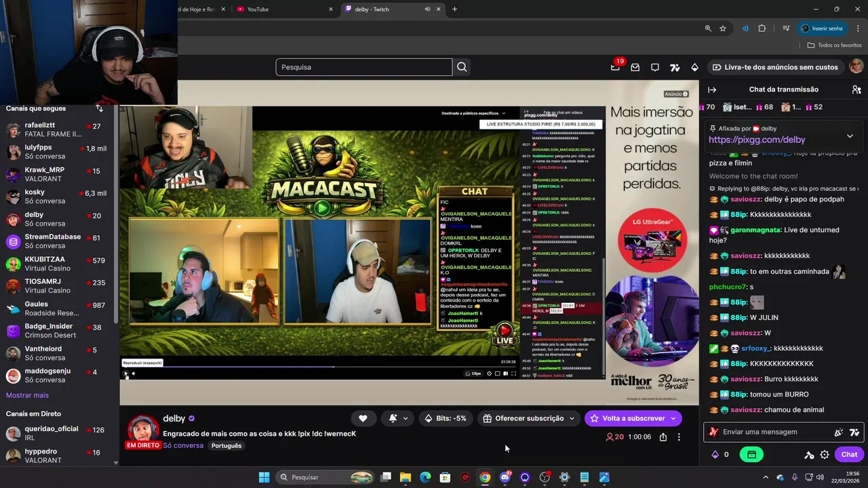Show hidden tray icons chevron
The height and width of the screenshot is (488, 868).
point(766,477)
